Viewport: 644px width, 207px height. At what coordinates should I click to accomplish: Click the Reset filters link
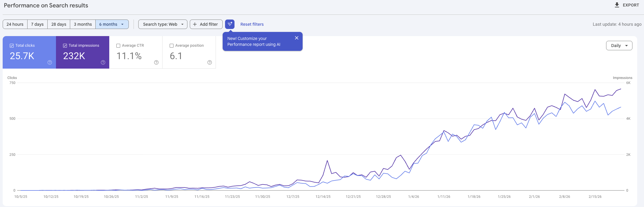252,24
